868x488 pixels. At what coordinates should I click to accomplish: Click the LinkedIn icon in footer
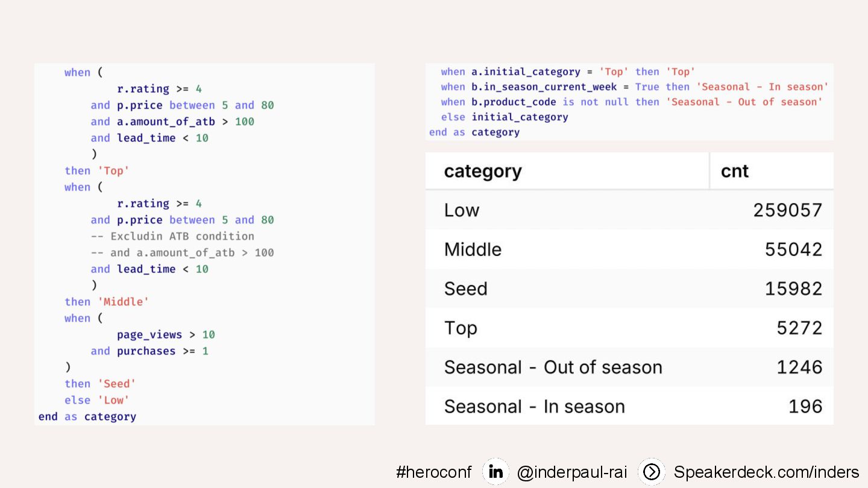495,472
